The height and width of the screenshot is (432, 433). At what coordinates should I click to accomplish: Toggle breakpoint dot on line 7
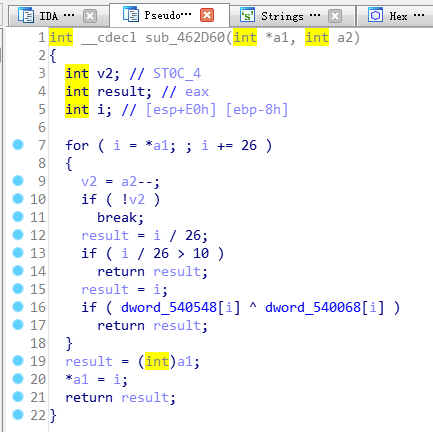[18, 145]
